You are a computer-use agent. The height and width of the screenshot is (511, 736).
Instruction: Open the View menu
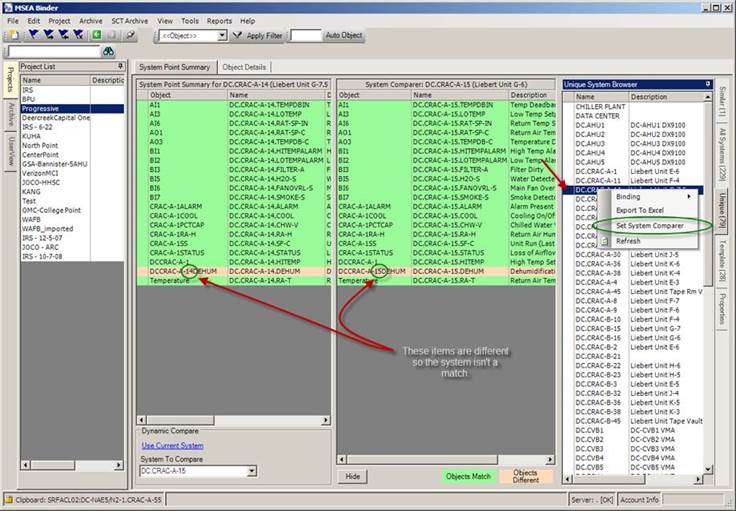(165, 21)
